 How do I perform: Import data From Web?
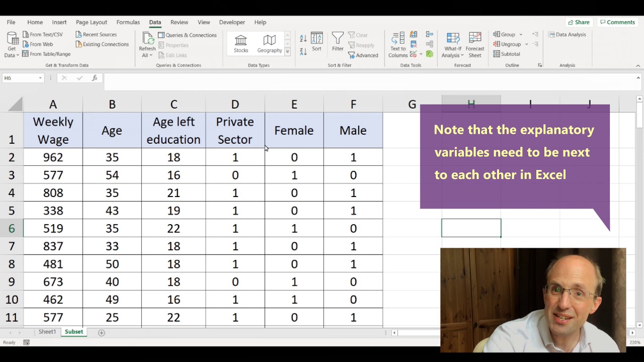coord(37,44)
